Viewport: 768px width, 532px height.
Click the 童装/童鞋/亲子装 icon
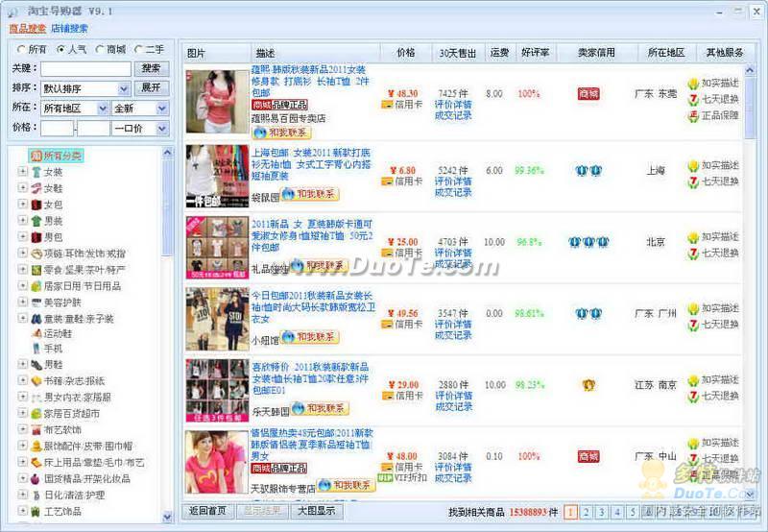36,319
